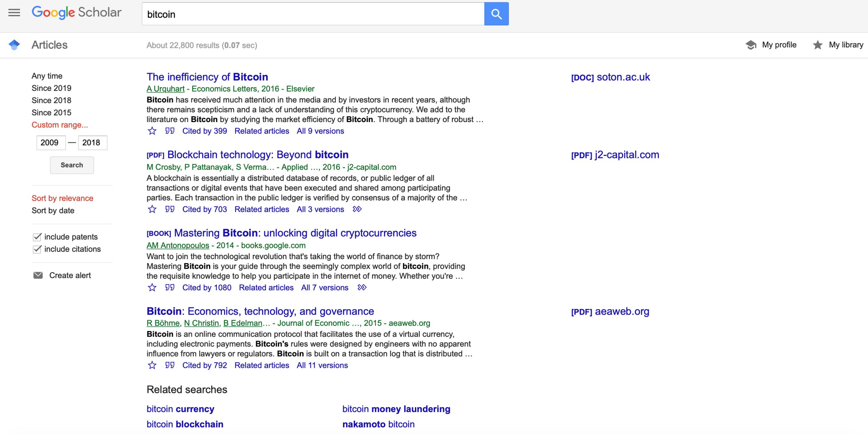Save 'Mastering Bitcoin' book with star icon
Image resolution: width=868 pixels, height=434 pixels.
[x=152, y=288]
